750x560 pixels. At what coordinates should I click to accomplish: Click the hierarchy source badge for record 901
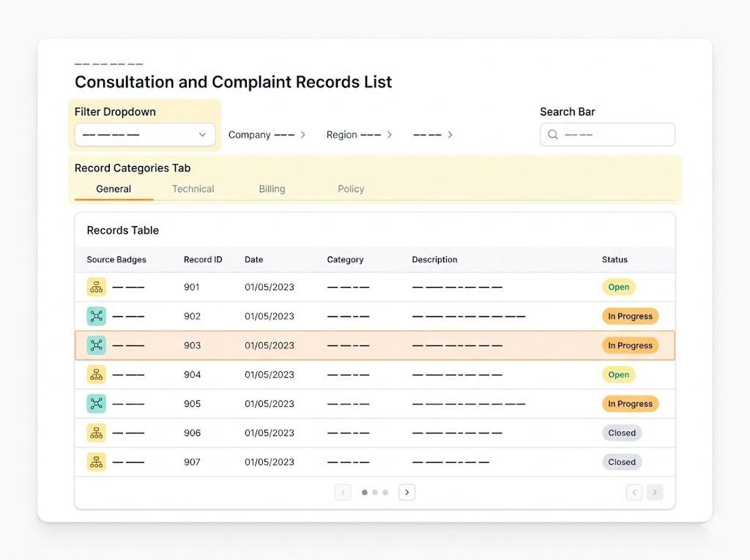pyautogui.click(x=96, y=287)
